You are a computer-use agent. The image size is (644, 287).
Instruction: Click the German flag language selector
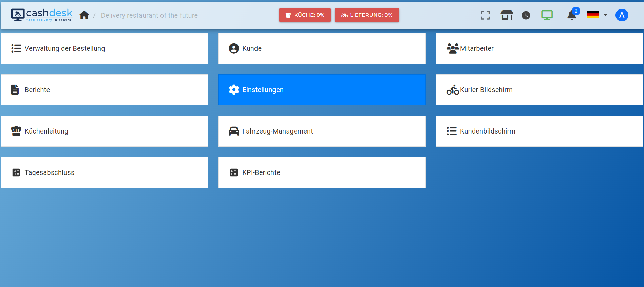592,15
